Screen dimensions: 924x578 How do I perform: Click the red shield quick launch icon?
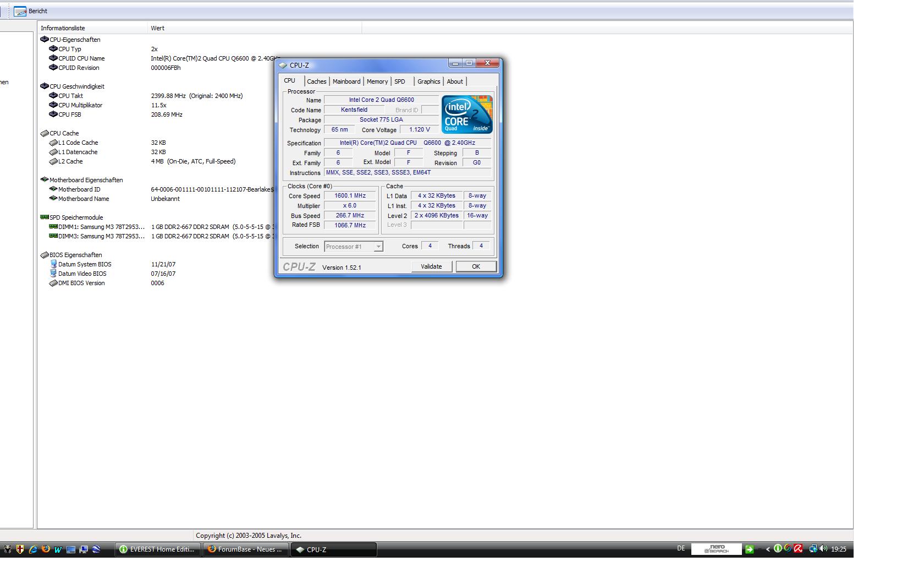click(20, 549)
